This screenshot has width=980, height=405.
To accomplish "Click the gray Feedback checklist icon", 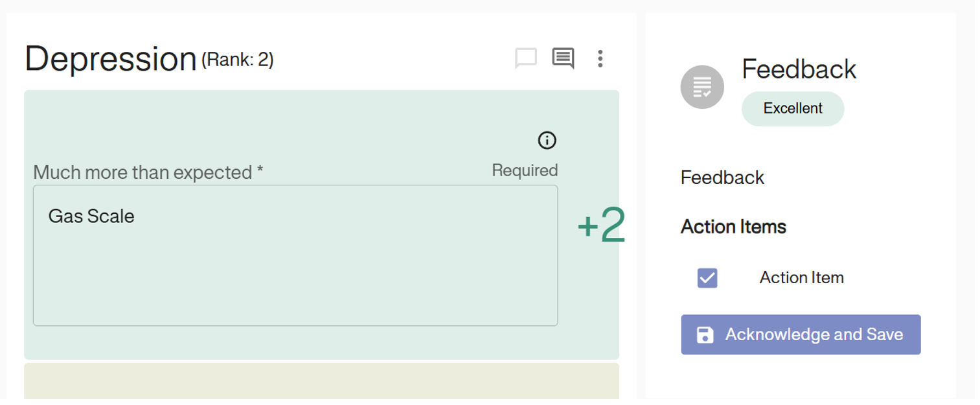I will pos(702,87).
